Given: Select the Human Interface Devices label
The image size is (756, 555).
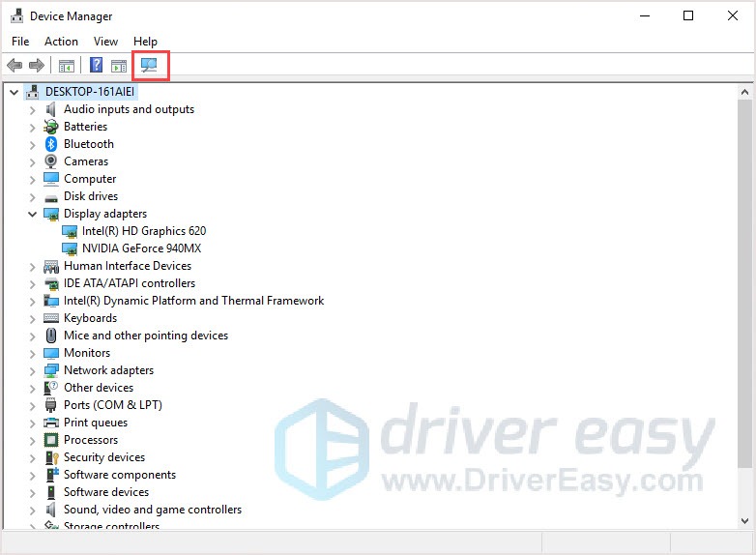Looking at the screenshot, I should pos(128,266).
